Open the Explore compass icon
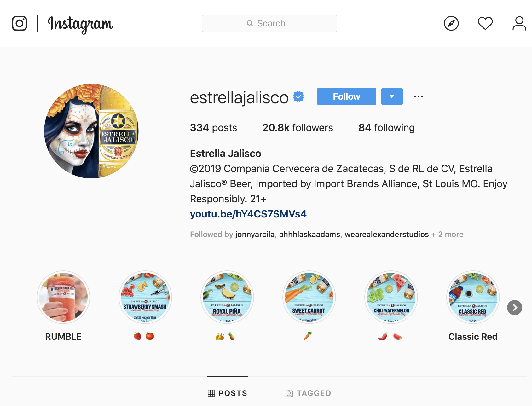This screenshot has width=532, height=406. point(451,23)
